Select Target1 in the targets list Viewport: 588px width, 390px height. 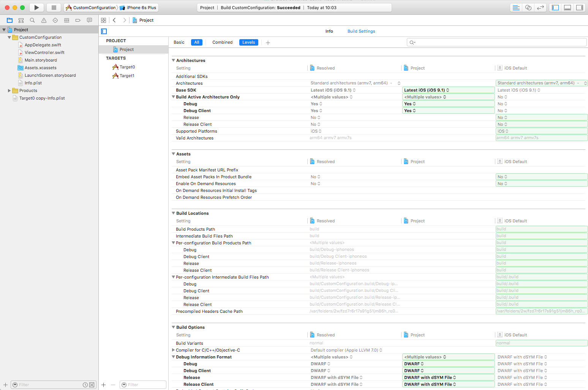click(x=127, y=76)
